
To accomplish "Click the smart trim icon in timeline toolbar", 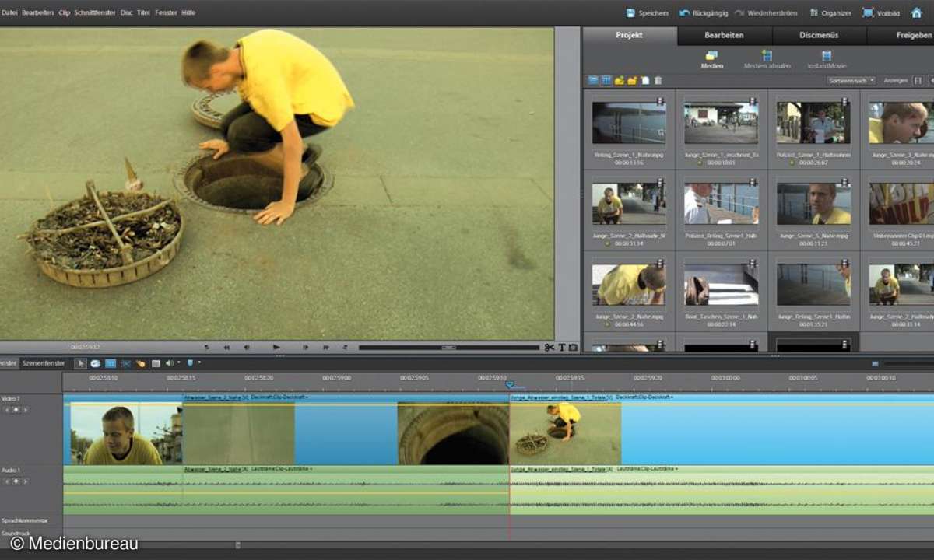I will click(126, 363).
